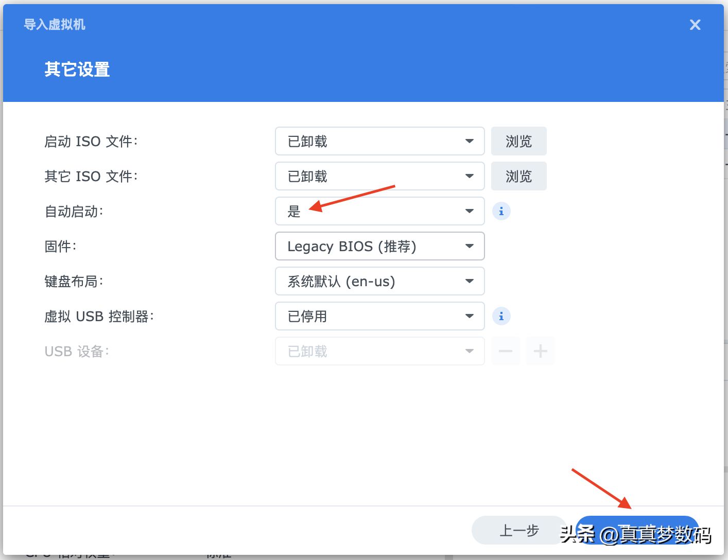Viewport: 728px width, 560px height.
Task: Click the 自动启动 field label
Action: [x=74, y=212]
